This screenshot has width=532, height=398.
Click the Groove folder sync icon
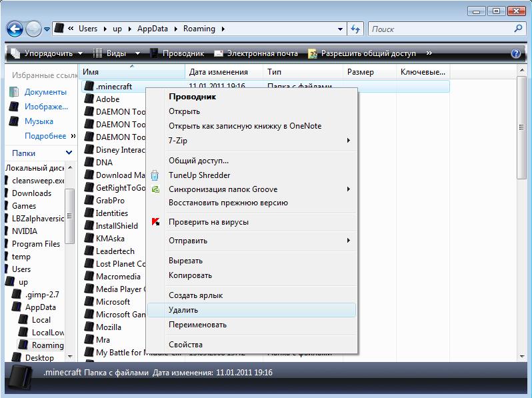pyautogui.click(x=155, y=189)
